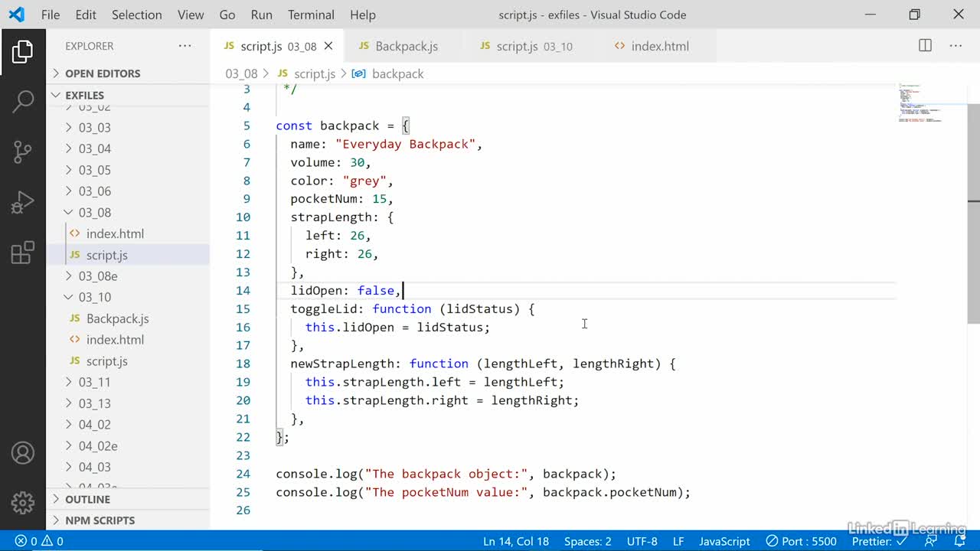This screenshot has height=551, width=980.
Task: Click the feedback icon in status bar
Action: tap(931, 541)
